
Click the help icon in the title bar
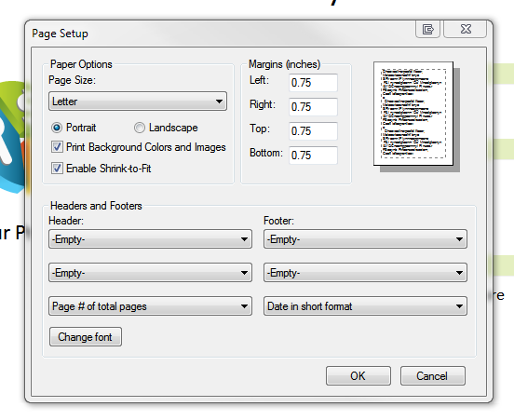click(427, 29)
